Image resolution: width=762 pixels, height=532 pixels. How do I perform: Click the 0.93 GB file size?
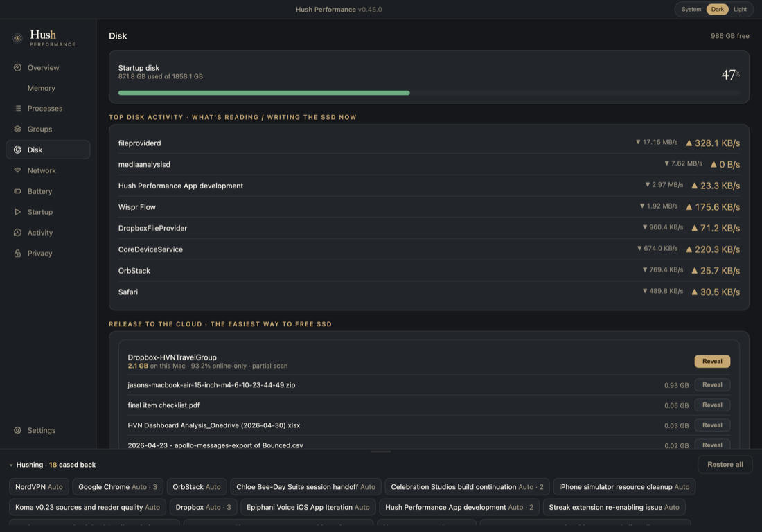[677, 385]
